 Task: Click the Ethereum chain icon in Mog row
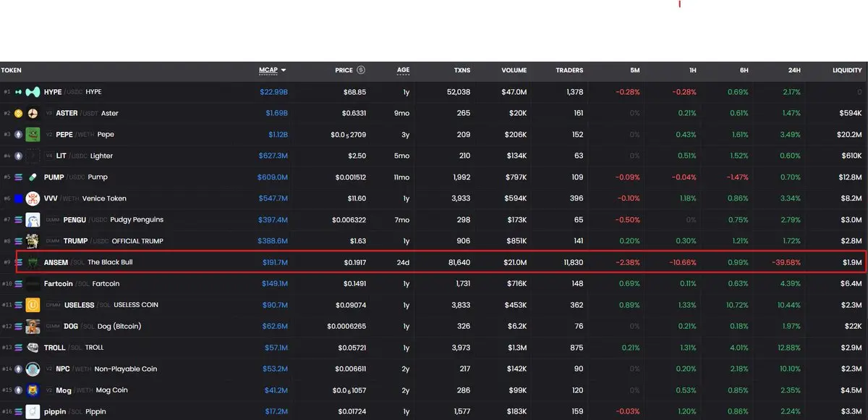[19, 390]
